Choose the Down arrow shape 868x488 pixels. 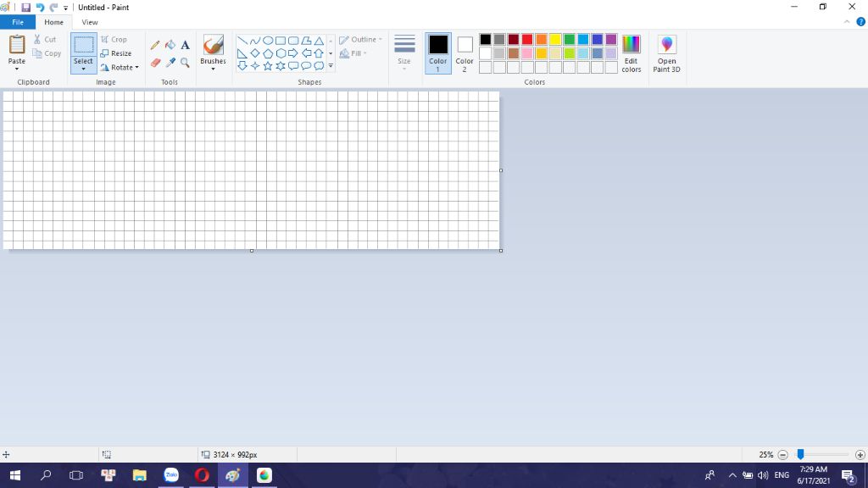point(242,66)
